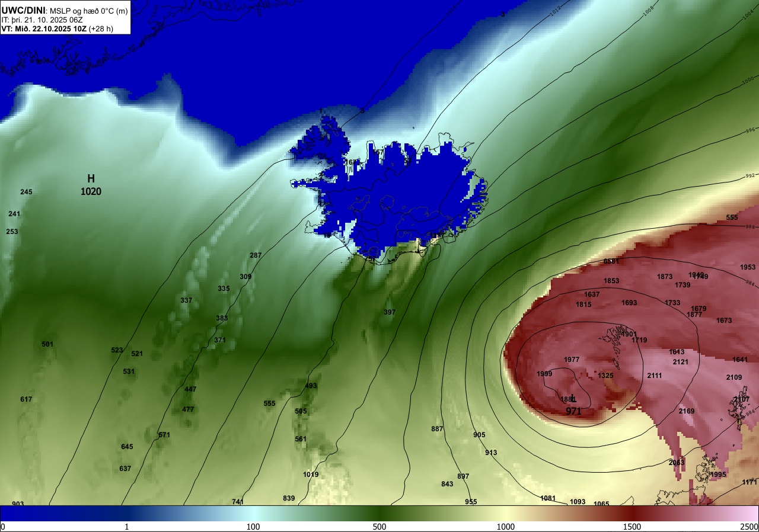Click the 477 height value
Screen dimensions: 759x532
(188, 409)
